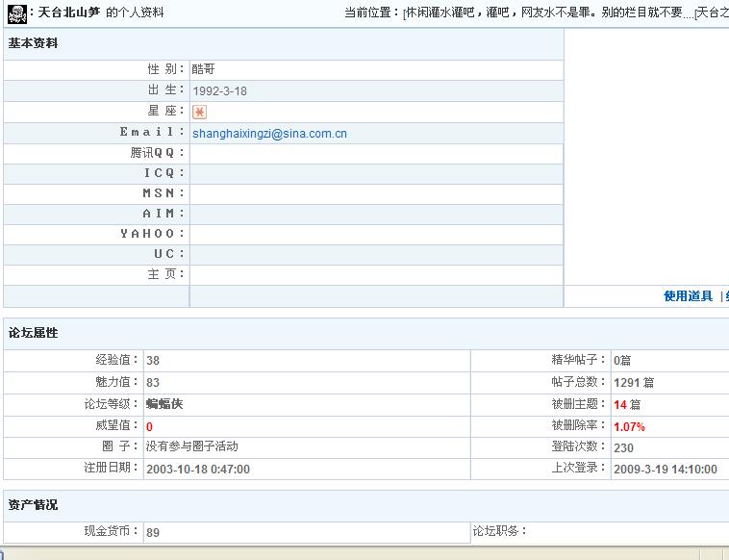
Task: Click the 论坛职务 label
Action: tap(500, 531)
